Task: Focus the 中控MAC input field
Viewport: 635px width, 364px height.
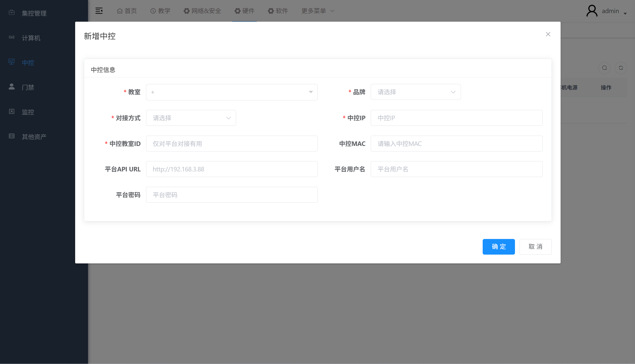Action: (456, 143)
